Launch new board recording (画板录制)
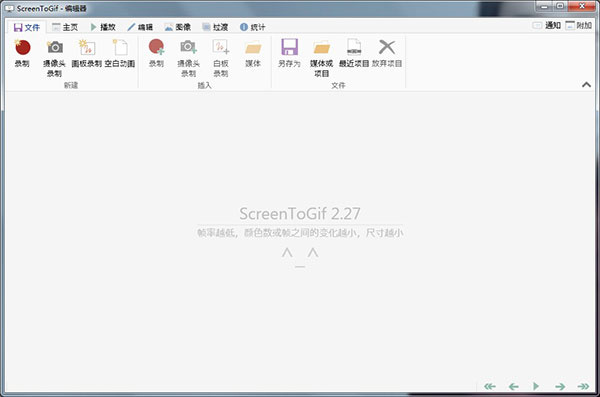 coord(87,54)
